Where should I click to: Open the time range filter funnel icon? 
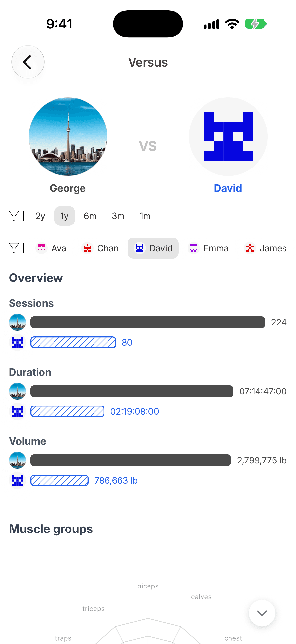coord(14,216)
